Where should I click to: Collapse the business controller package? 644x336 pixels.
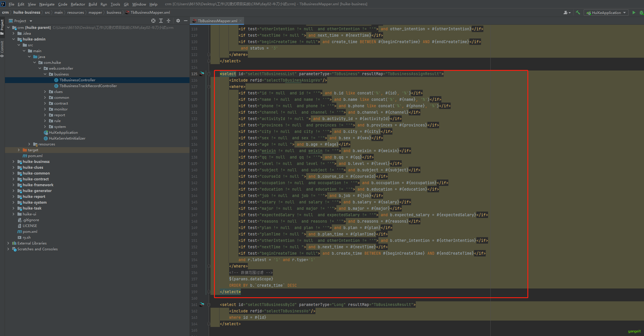[45, 74]
